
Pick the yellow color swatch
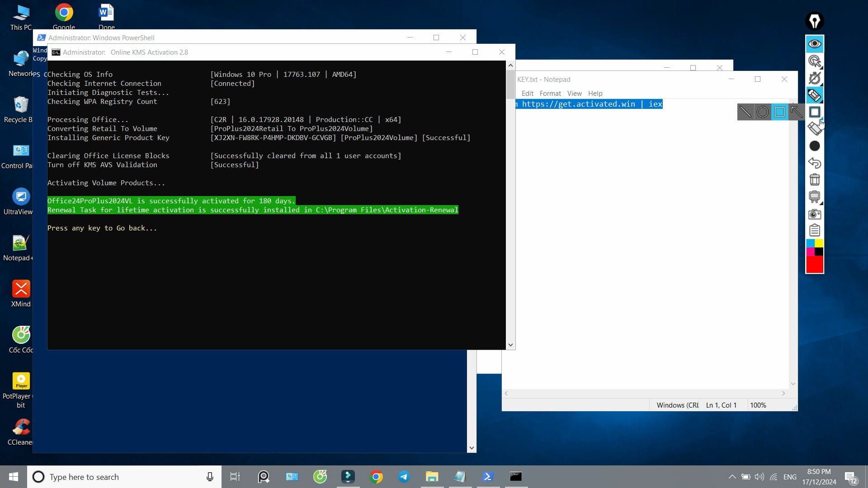[819, 243]
